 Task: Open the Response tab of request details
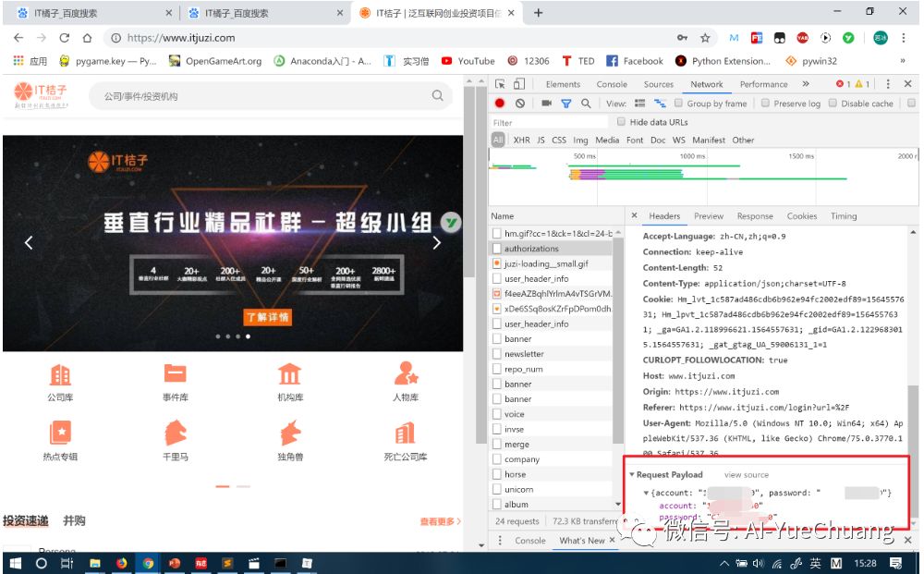(x=755, y=216)
